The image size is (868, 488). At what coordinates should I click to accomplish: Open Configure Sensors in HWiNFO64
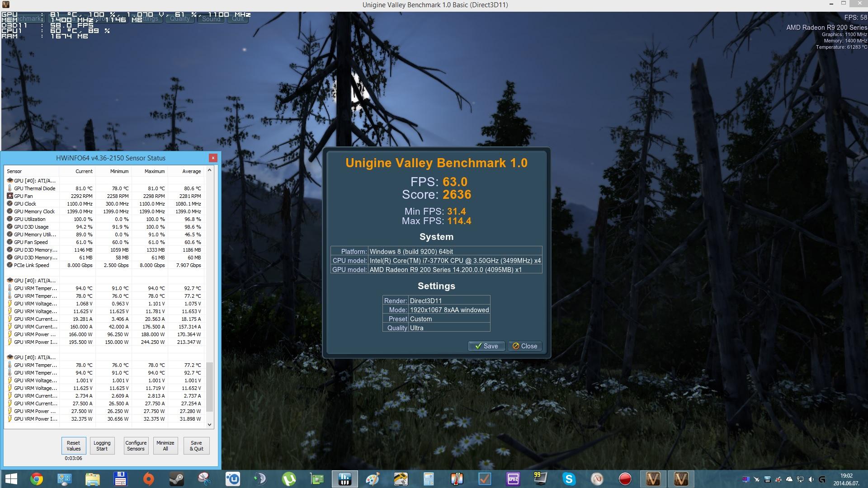click(x=136, y=446)
